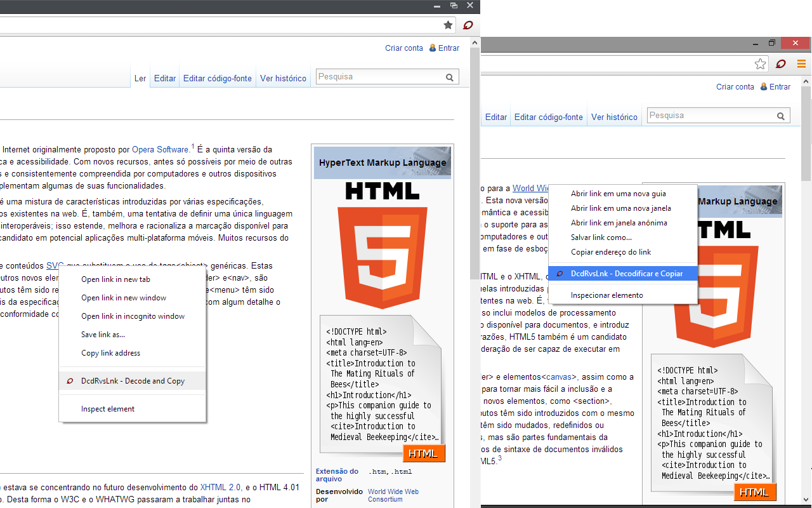The image size is (812, 508).
Task: Click the bookmark star in left window
Action: (x=448, y=25)
